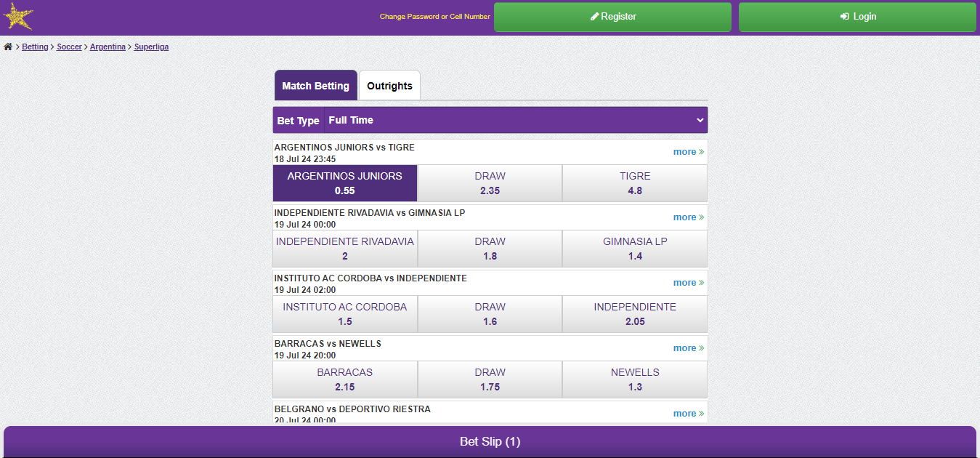Open the Bet Slip bar
This screenshot has width=980, height=458.
[490, 441]
